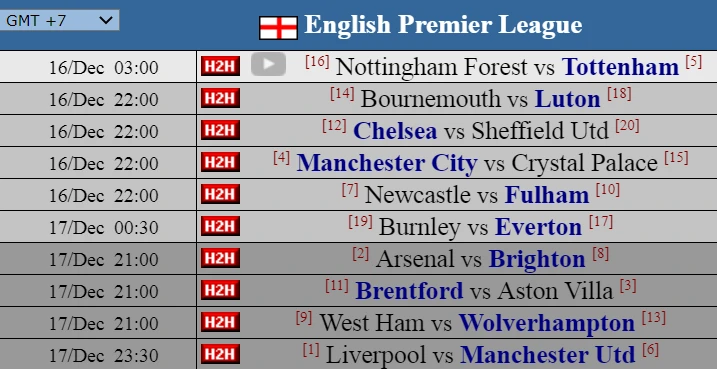Open H2H for West Ham vs Wolverhampton
The height and width of the screenshot is (369, 717).
(x=220, y=323)
